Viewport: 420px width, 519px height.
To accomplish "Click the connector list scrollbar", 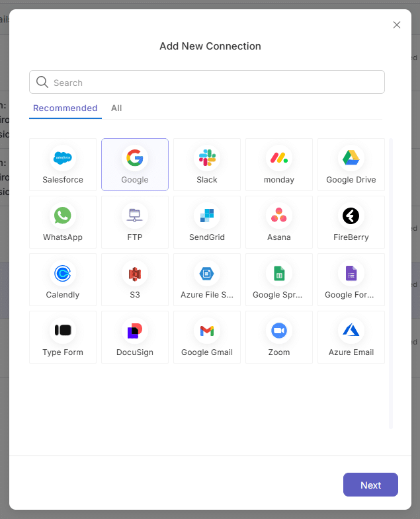I will tap(391, 284).
